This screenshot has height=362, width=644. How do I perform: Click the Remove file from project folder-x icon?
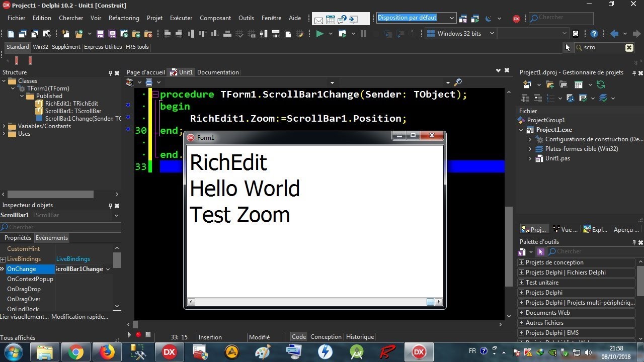[148, 34]
